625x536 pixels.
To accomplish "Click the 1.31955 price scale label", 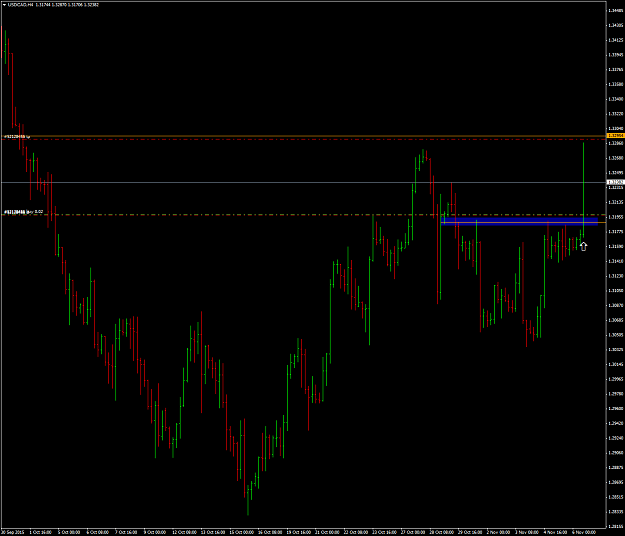I will tap(616, 217).
